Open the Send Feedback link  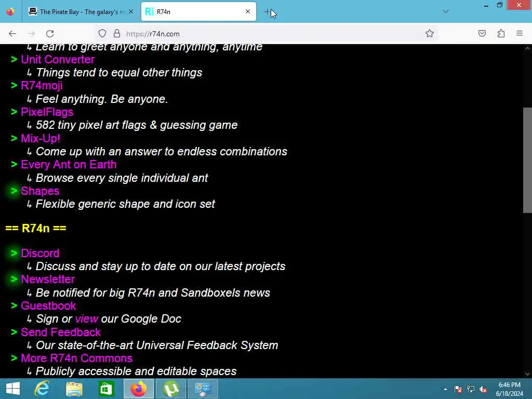[x=61, y=332]
